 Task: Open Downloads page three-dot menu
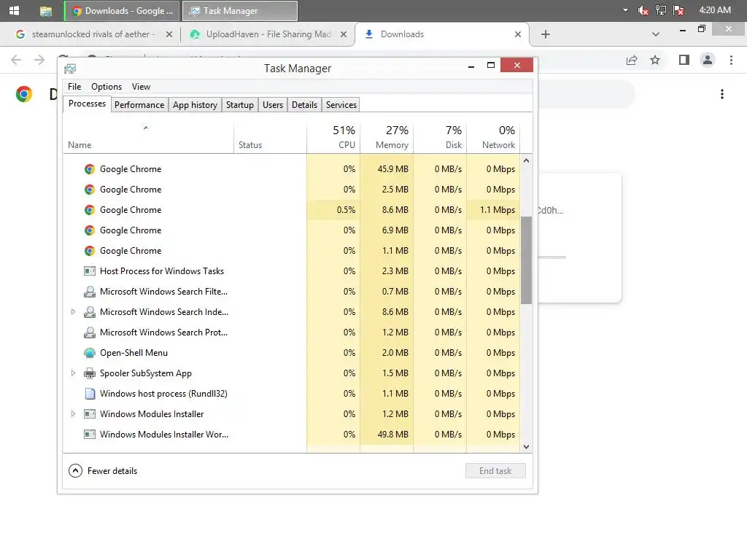point(722,94)
